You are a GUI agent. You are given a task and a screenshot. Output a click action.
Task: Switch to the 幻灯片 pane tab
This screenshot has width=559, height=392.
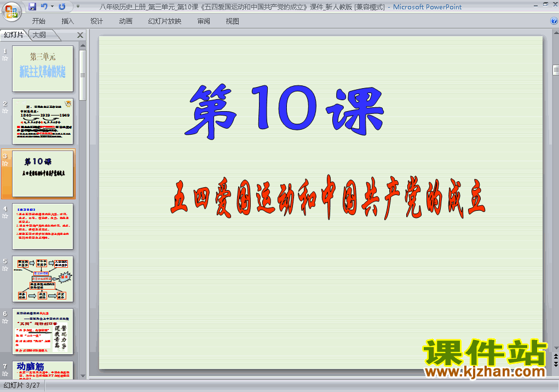tap(14, 35)
